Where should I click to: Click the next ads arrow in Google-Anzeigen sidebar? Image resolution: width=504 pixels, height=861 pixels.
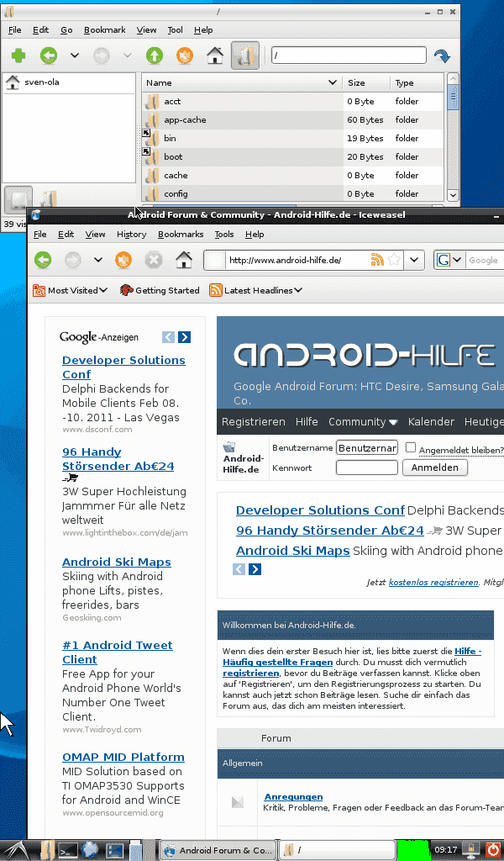(x=185, y=337)
